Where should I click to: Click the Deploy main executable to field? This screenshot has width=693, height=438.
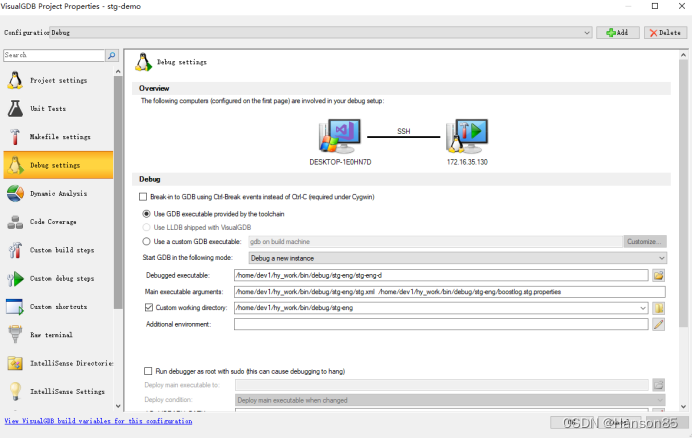click(x=442, y=385)
